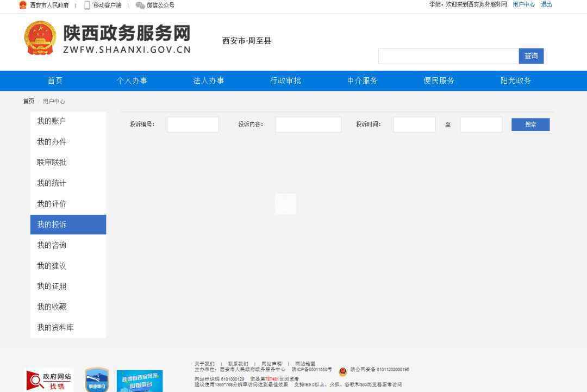Select 我的证照 in the left menu
The height and width of the screenshot is (392, 587).
(x=52, y=287)
